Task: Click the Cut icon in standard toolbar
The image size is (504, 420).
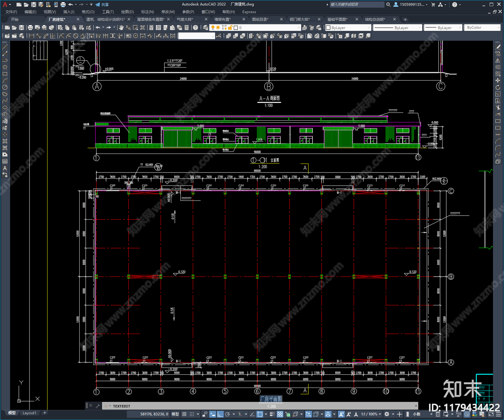Action: click(x=60, y=28)
